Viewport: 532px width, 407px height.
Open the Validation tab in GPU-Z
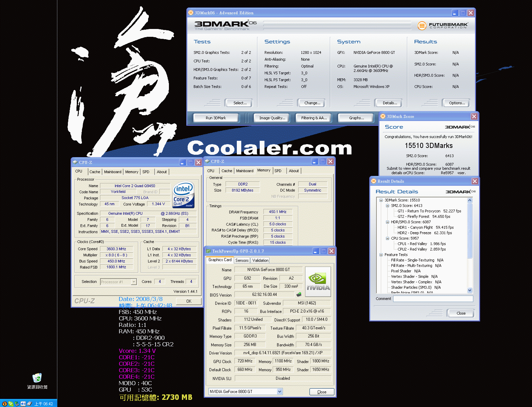tap(260, 260)
